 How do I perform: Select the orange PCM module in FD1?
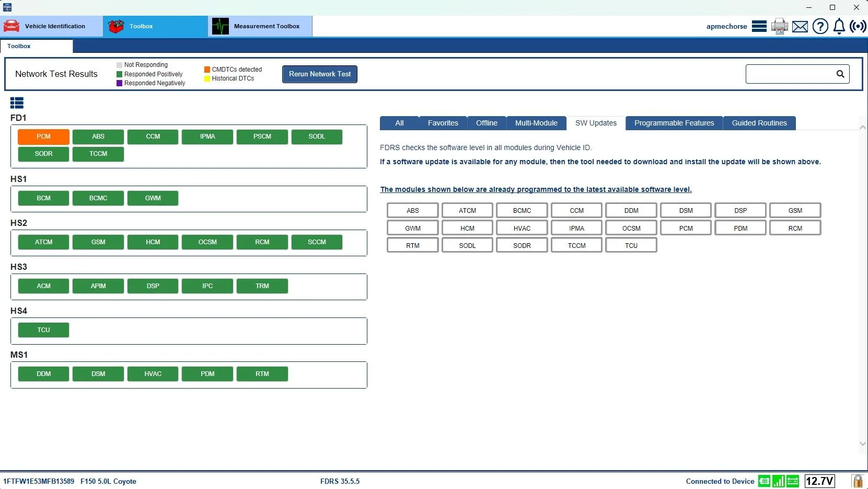tap(43, 137)
